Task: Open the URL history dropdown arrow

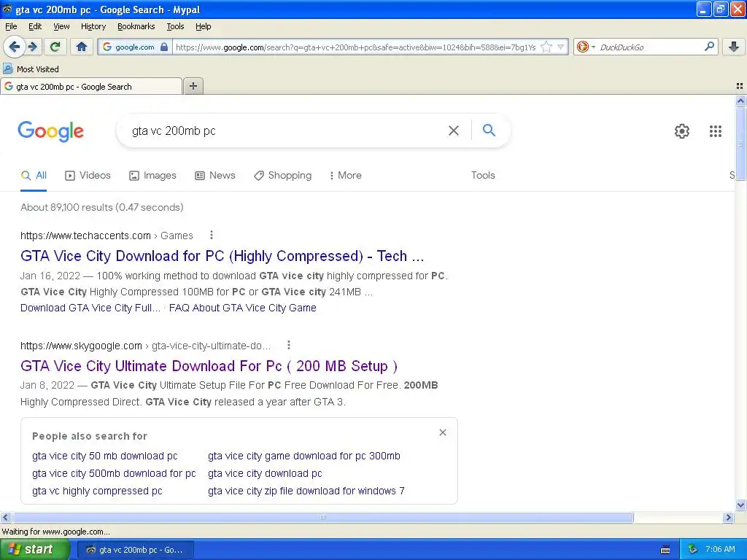Action: (561, 47)
